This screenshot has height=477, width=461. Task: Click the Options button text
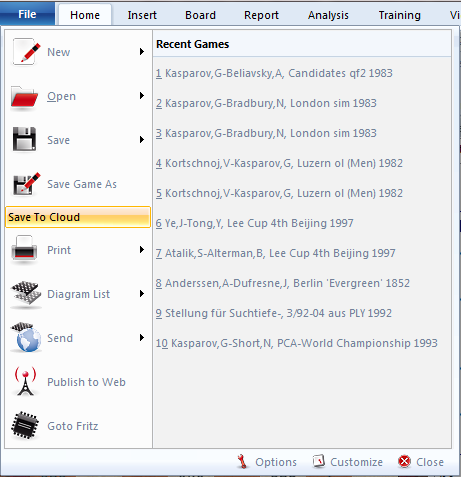tap(276, 462)
